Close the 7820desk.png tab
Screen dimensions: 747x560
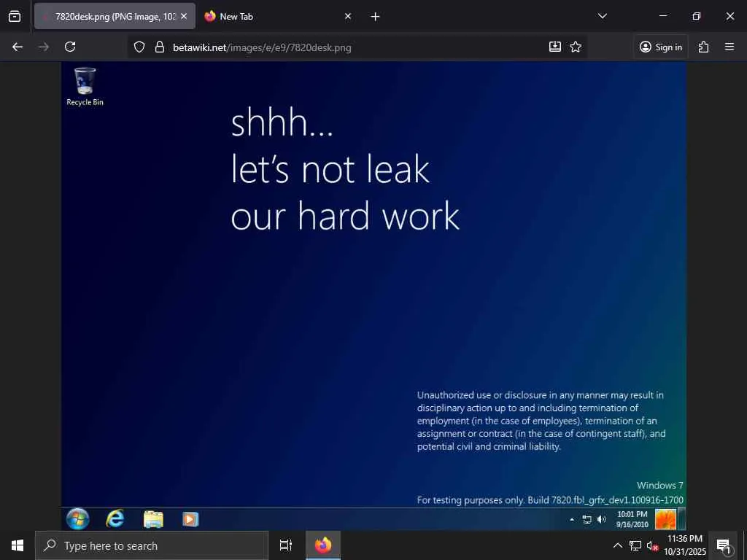[x=184, y=16]
